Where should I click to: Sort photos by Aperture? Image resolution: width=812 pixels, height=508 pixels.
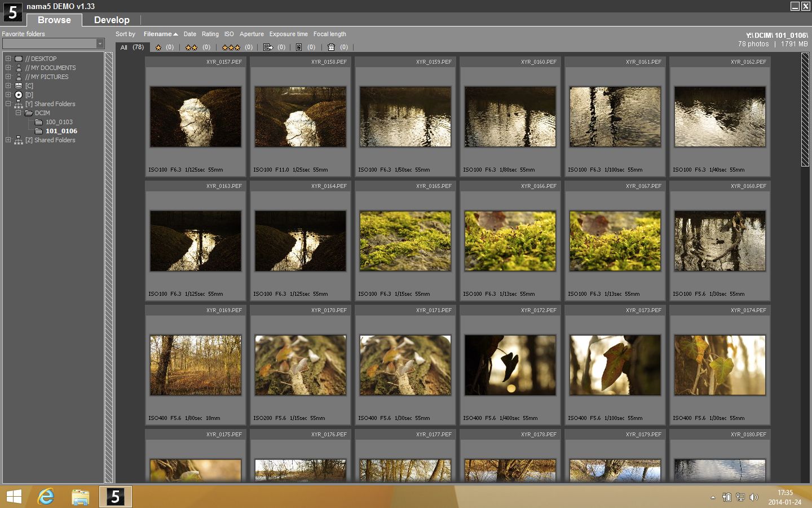click(251, 34)
